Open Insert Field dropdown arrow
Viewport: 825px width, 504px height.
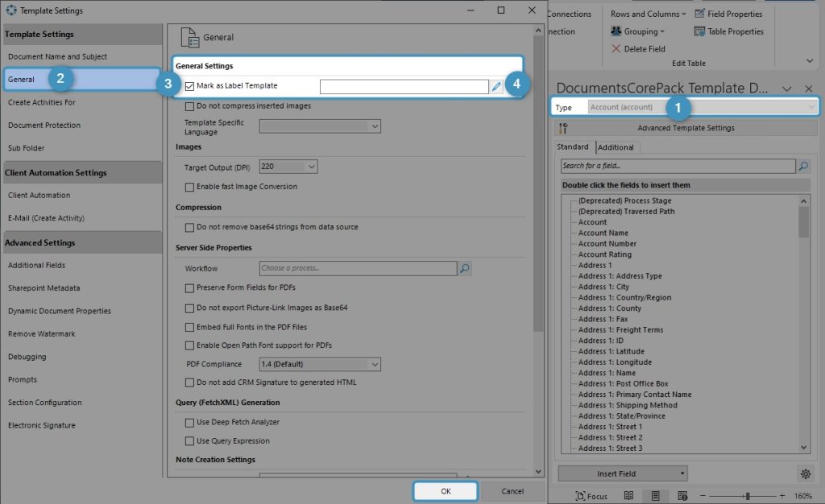682,474
